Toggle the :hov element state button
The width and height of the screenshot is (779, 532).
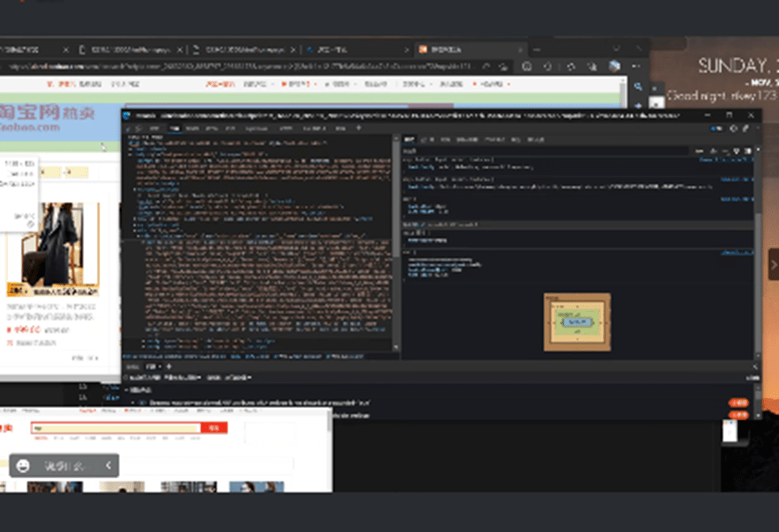pyautogui.click(x=699, y=151)
